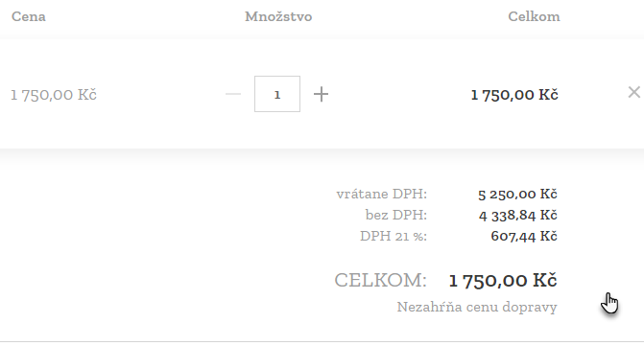Click the vrátane DPH label

coord(382,194)
